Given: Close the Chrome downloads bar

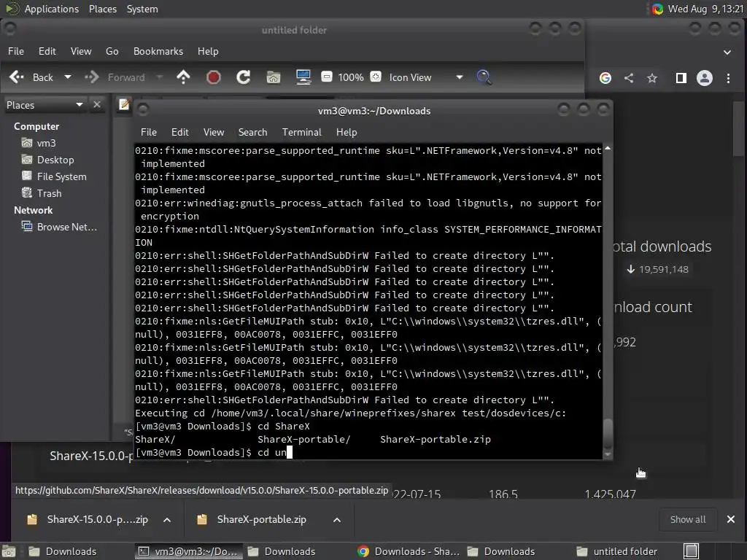Looking at the screenshot, I should 731,519.
